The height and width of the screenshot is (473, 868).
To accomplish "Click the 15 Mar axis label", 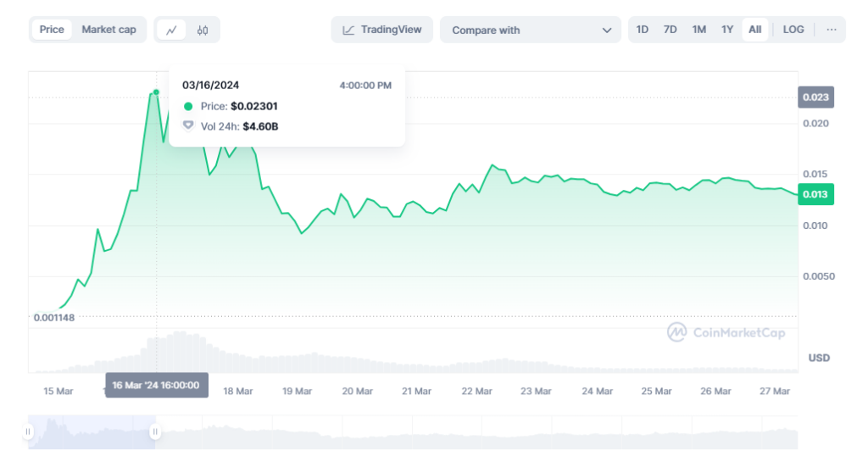I will 58,391.
